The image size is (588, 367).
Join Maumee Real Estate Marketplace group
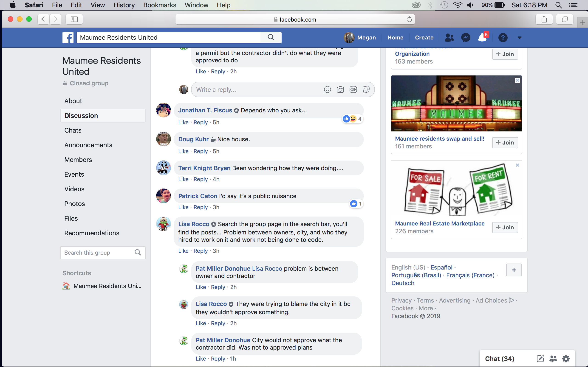505,228
